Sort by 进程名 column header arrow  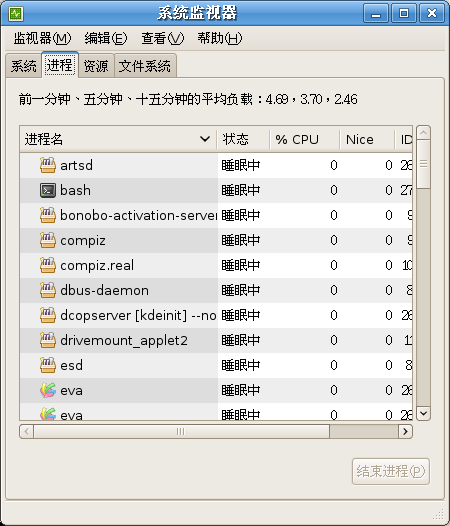click(205, 139)
